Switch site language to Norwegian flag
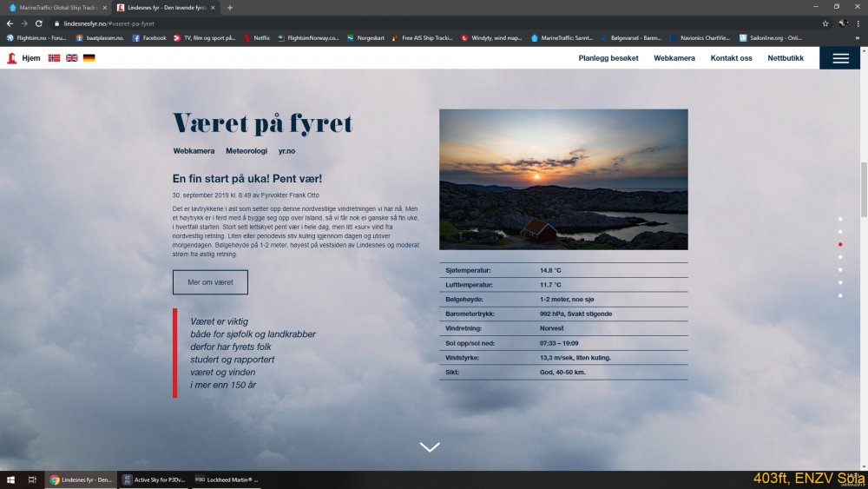Screen dimensions: 868x489 click(54, 57)
